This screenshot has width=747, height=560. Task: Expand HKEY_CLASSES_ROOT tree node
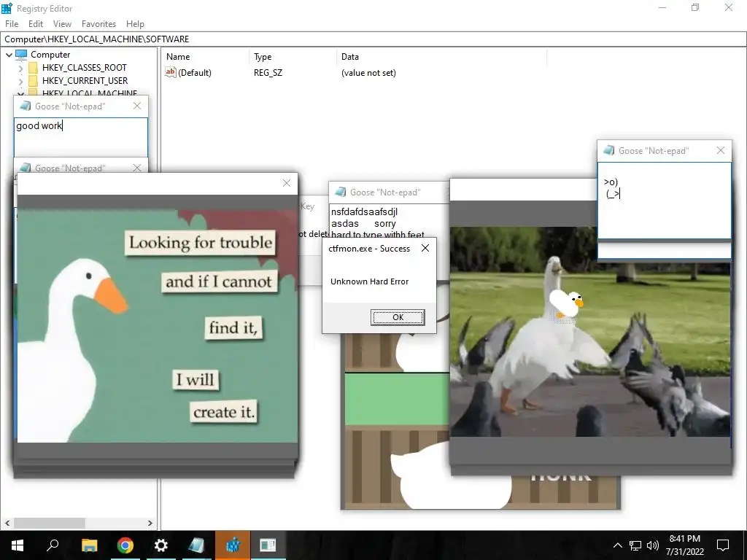(x=20, y=68)
